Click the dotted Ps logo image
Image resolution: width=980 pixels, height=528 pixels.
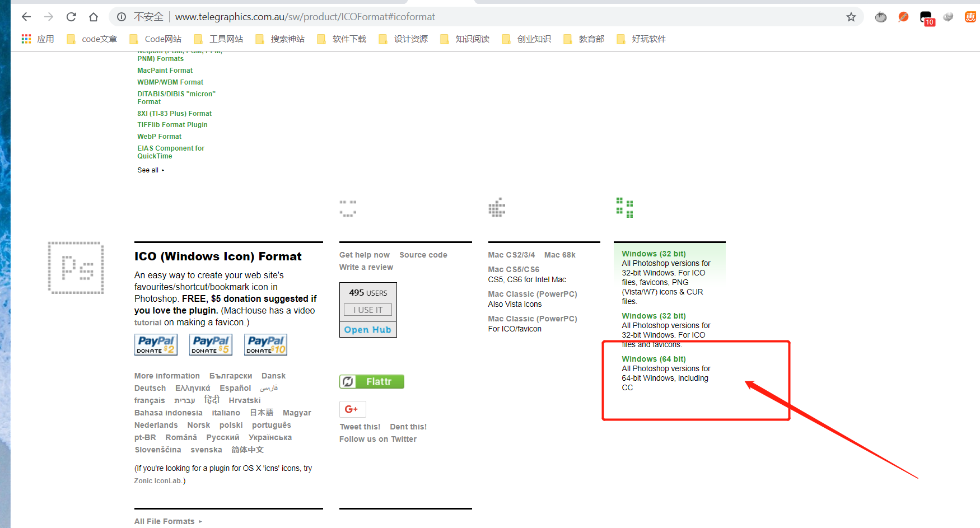(x=76, y=268)
